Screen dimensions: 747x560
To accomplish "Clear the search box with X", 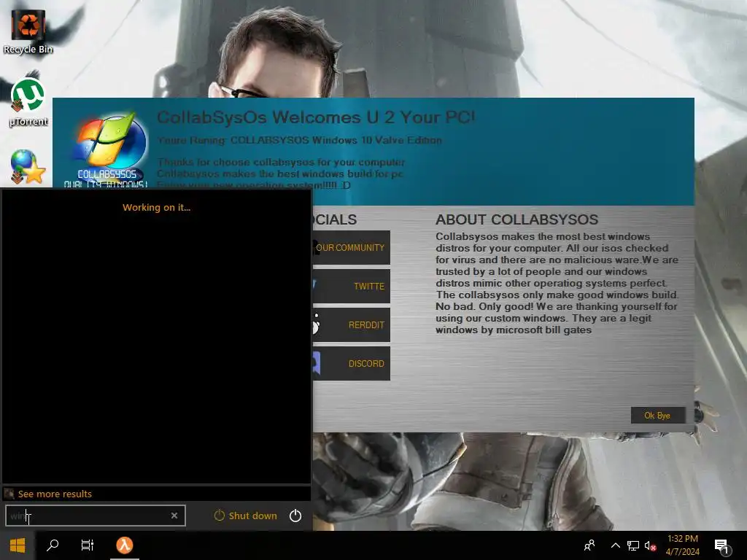I will (x=174, y=516).
